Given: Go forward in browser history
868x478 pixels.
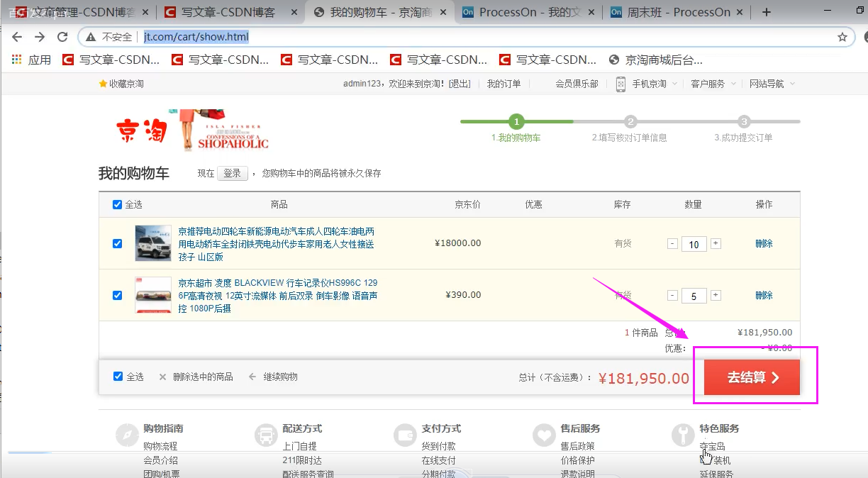Looking at the screenshot, I should click(x=40, y=37).
